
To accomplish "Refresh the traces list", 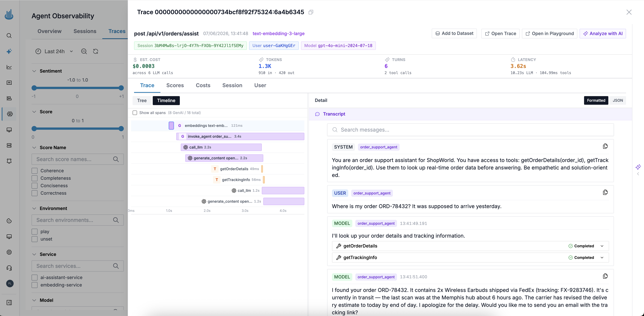I will click(x=95, y=51).
